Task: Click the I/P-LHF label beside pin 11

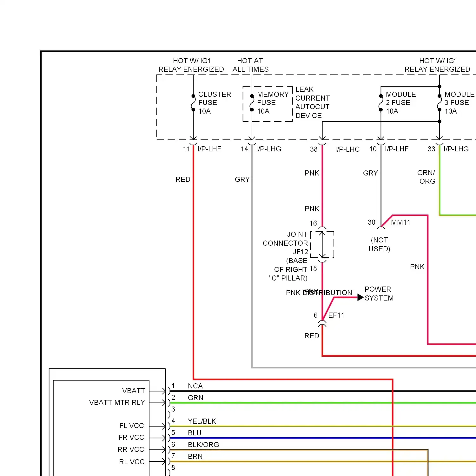Action: [x=209, y=149]
